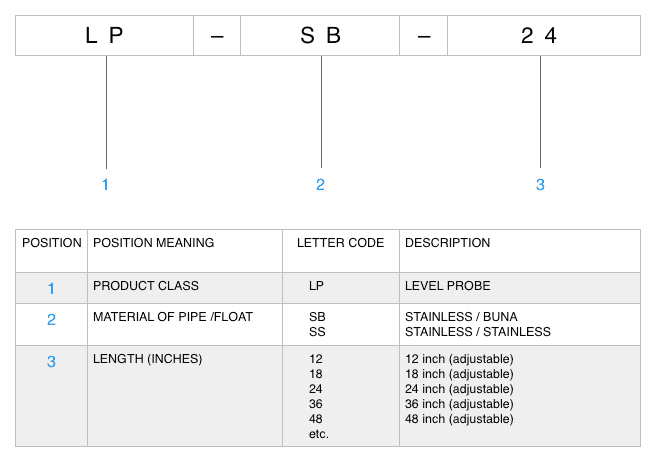Click blue number 2 in table position column
The image size is (660, 462).
pos(51,320)
